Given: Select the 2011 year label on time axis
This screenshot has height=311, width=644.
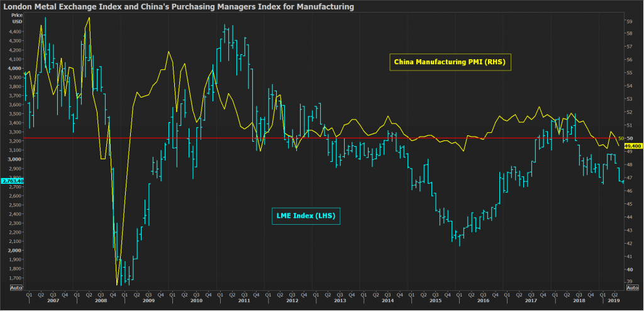Looking at the screenshot, I should coord(243,301).
